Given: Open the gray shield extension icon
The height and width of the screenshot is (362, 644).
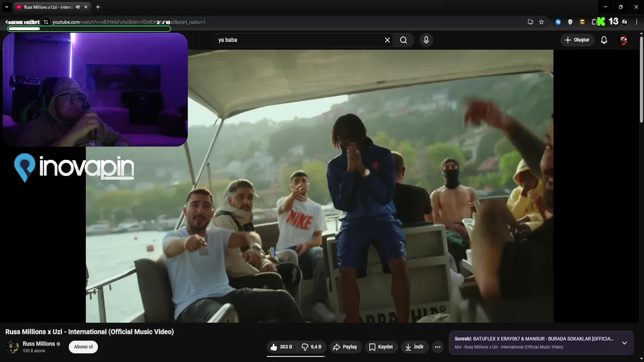Looking at the screenshot, I should [570, 22].
